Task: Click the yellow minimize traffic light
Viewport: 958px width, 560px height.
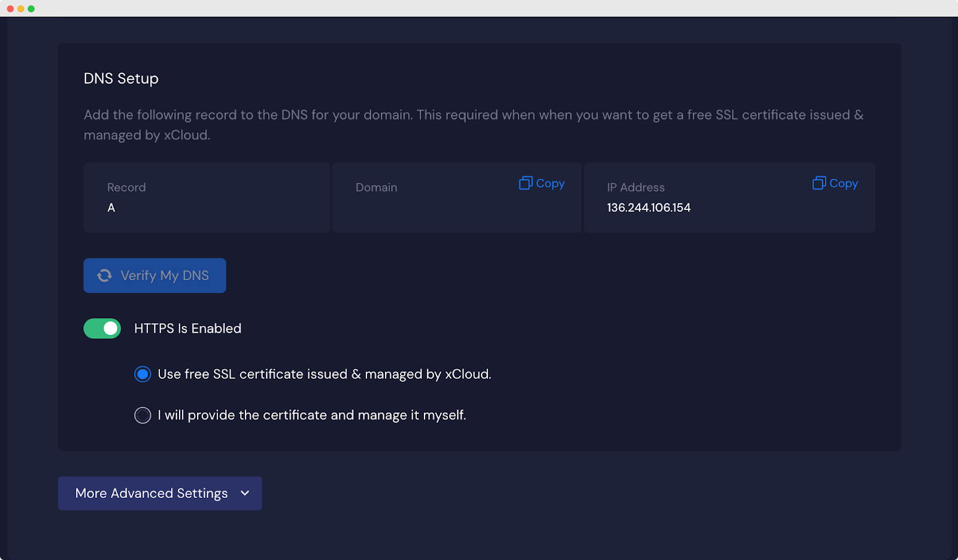Action: [x=20, y=8]
